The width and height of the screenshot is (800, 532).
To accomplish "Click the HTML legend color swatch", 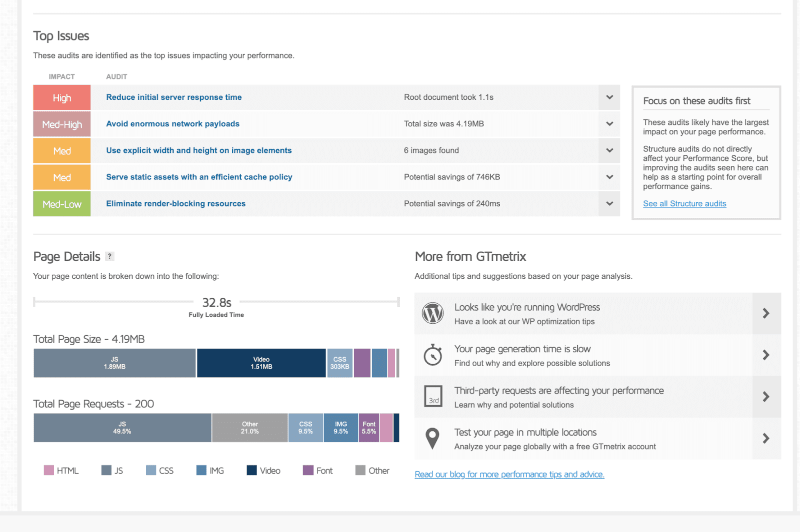I will (48, 470).
